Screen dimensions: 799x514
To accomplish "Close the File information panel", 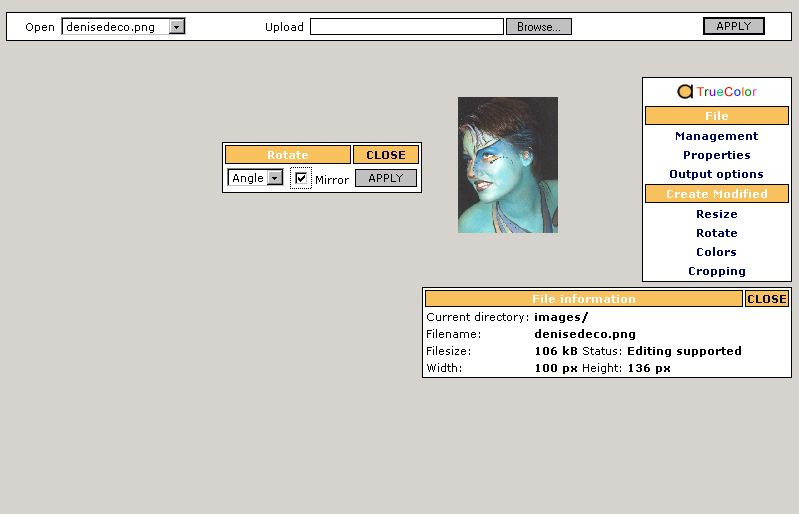I will point(767,299).
